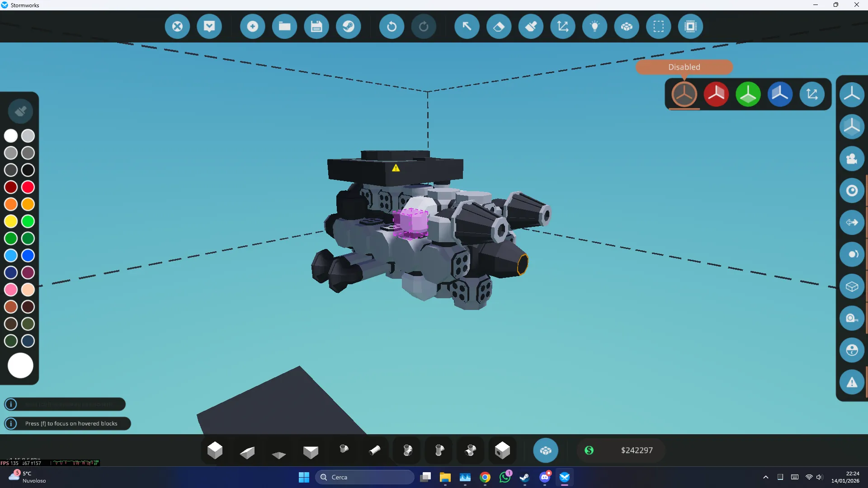Viewport: 868px width, 488px height.
Task: Open the dropdown menu chevron icon
Action: [209, 26]
